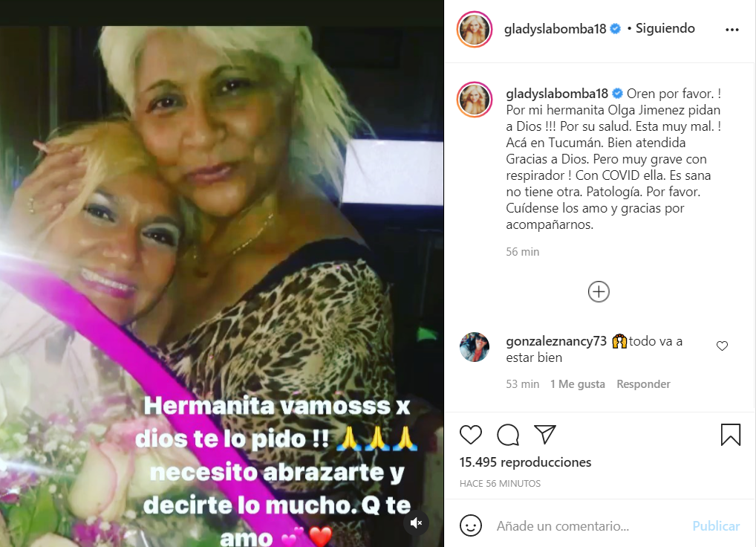This screenshot has width=756, height=547.
Task: Click the Siguiendo following button
Action: tap(665, 28)
